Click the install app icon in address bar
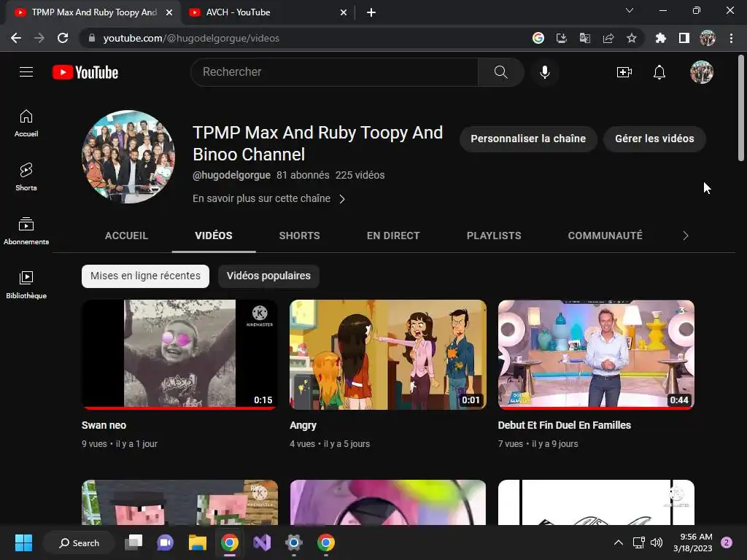The height and width of the screenshot is (560, 747). pyautogui.click(x=562, y=38)
